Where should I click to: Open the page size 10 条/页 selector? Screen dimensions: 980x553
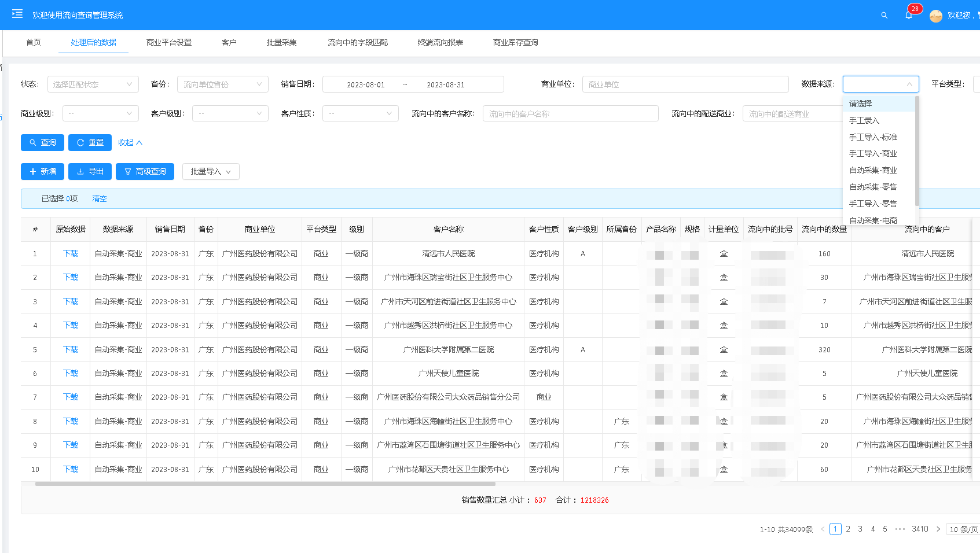[x=963, y=529]
